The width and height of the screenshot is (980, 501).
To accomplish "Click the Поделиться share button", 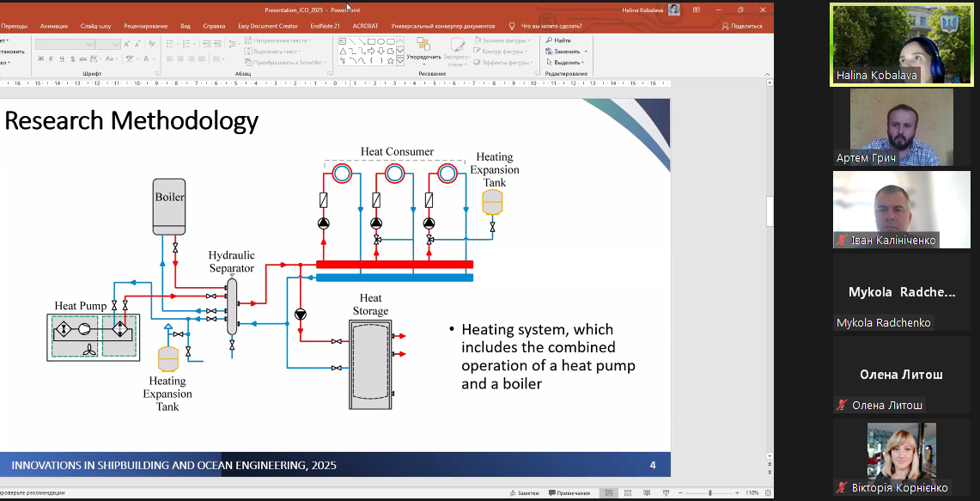I will pos(741,26).
